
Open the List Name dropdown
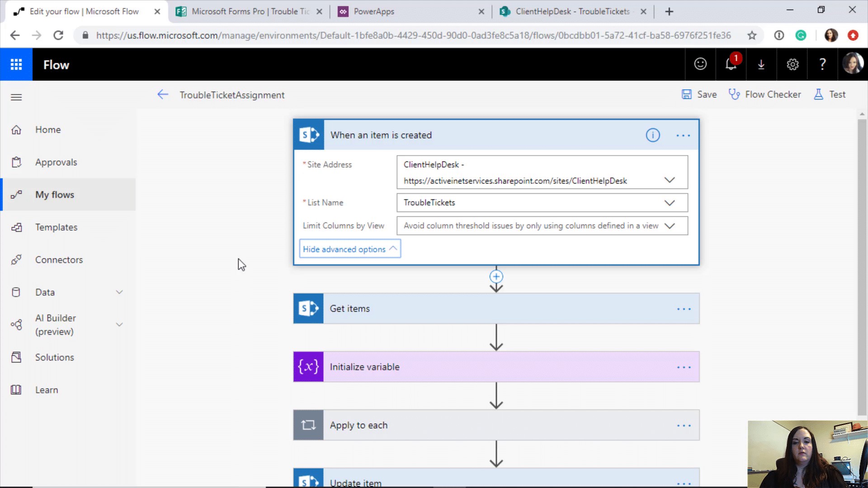(670, 203)
